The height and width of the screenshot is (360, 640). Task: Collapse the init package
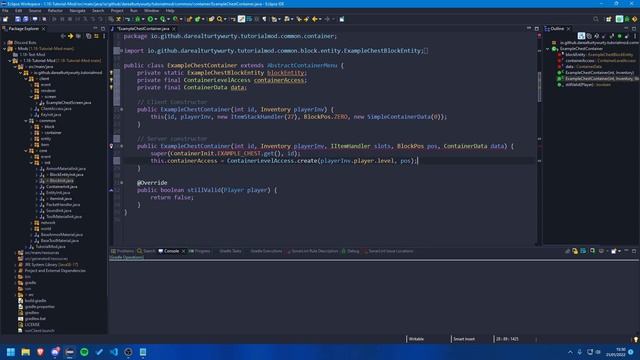(31, 162)
